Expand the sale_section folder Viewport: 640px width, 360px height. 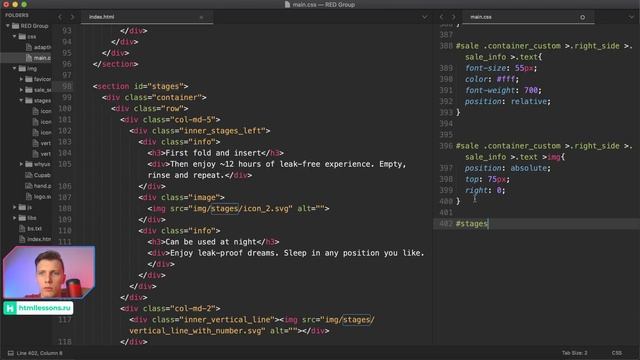[x=21, y=89]
